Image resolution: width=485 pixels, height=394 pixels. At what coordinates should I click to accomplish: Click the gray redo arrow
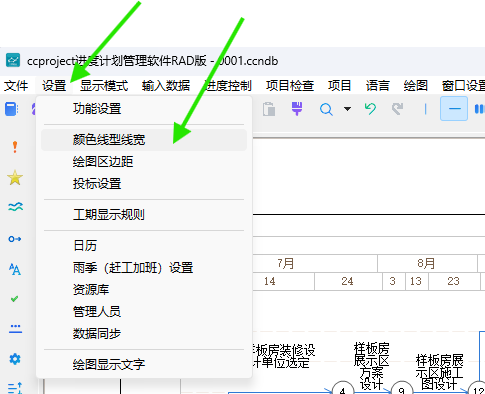[397, 109]
